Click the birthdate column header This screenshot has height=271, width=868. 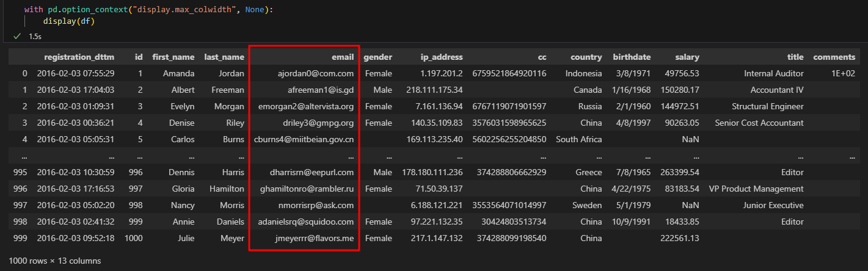[x=632, y=57]
